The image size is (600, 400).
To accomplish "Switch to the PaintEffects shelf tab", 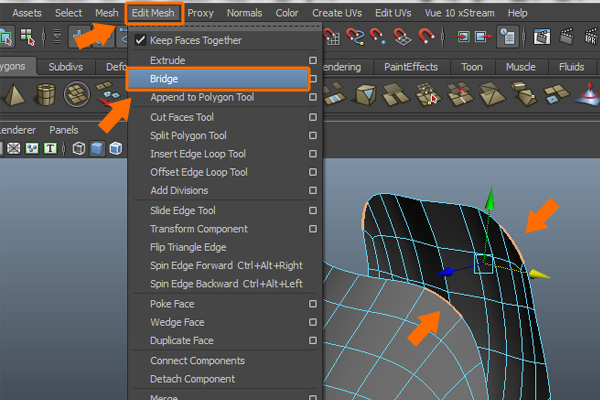I will (411, 67).
